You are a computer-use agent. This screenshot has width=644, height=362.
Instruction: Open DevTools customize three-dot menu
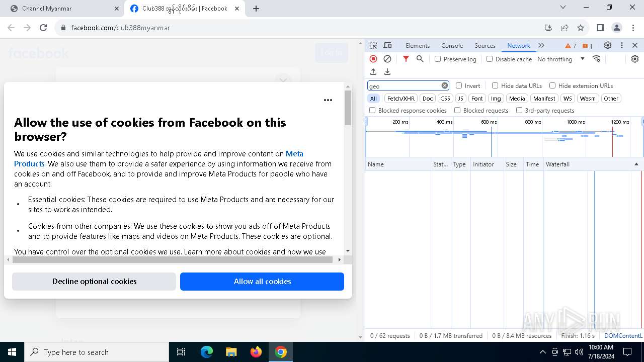click(622, 45)
